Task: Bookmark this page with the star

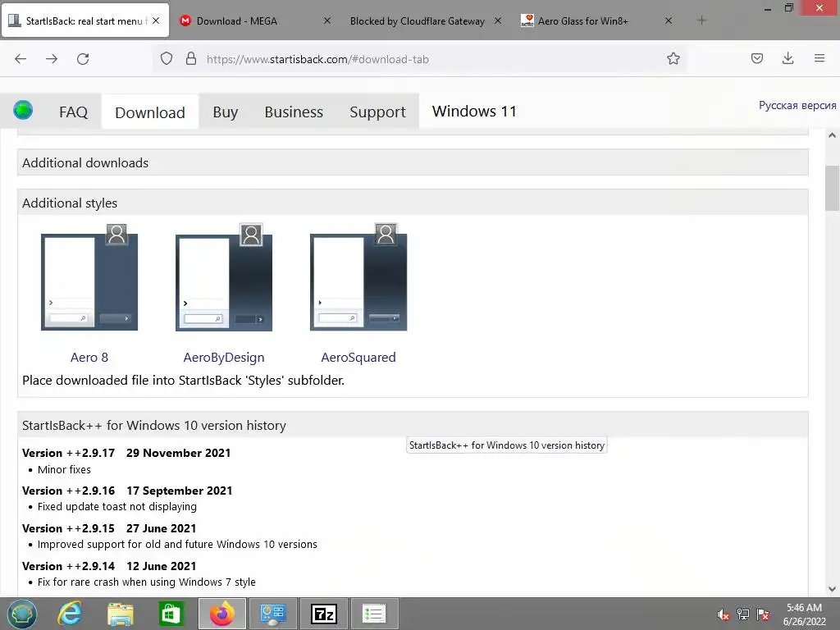Action: [x=673, y=58]
